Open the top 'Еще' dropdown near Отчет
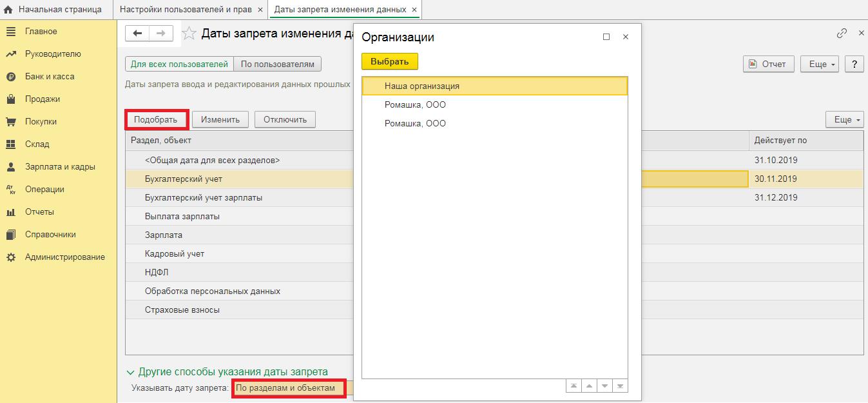This screenshot has width=868, height=403. click(x=819, y=64)
